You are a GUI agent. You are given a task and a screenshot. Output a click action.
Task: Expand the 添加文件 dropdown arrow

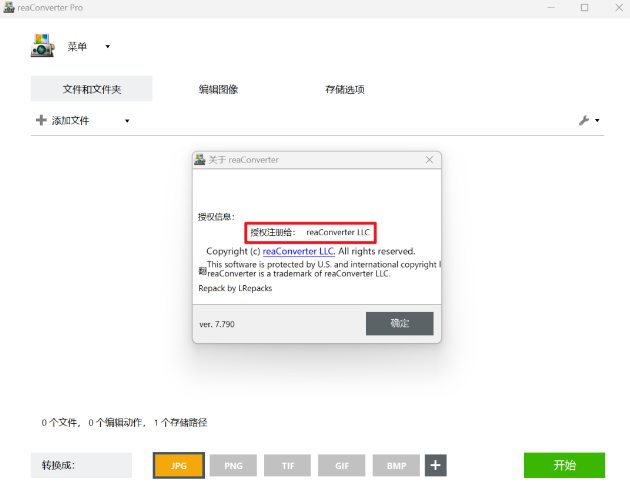[x=127, y=121]
